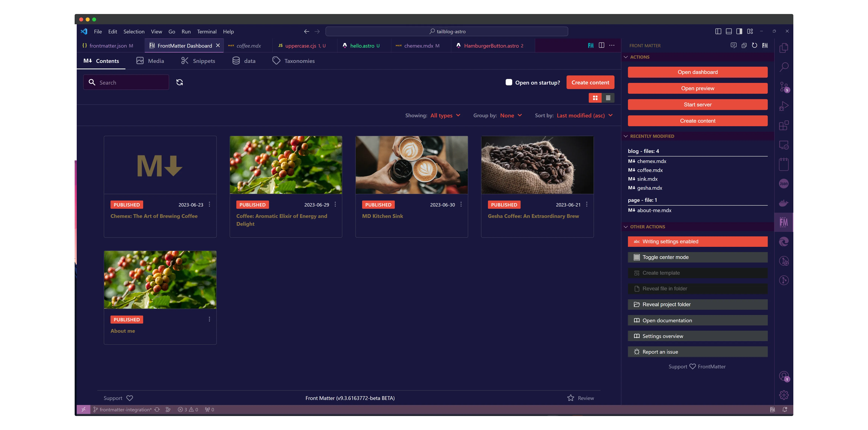
Task: Open the Terminal menu
Action: click(207, 31)
